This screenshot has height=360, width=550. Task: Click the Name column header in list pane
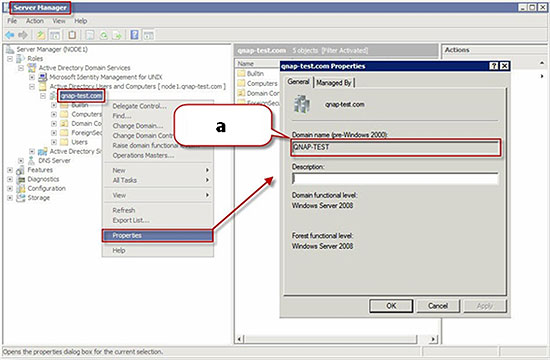click(257, 64)
